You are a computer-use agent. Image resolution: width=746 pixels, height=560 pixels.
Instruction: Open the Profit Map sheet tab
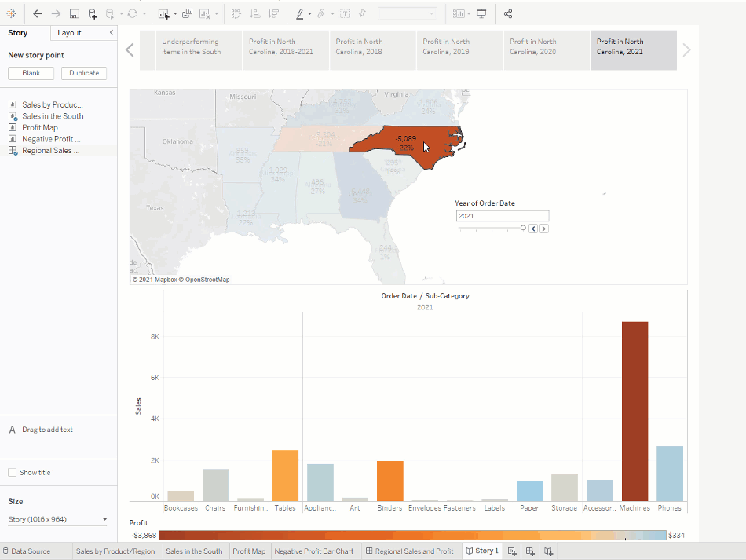tap(249, 551)
